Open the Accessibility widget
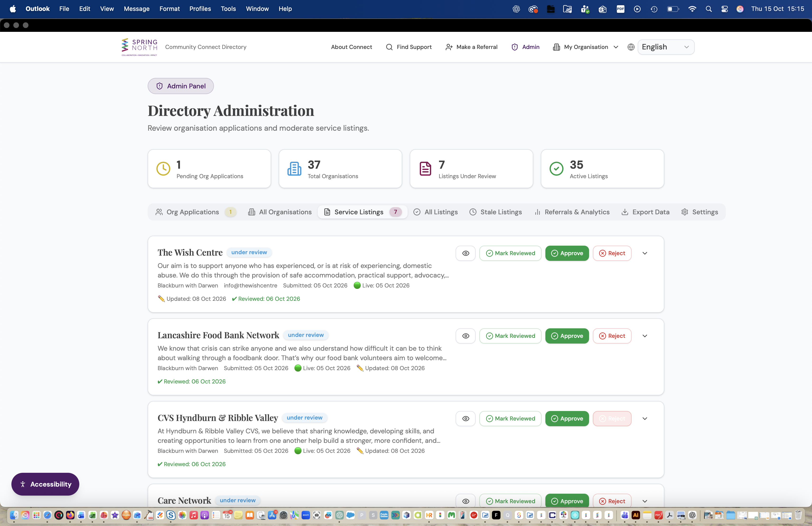 [x=45, y=484]
